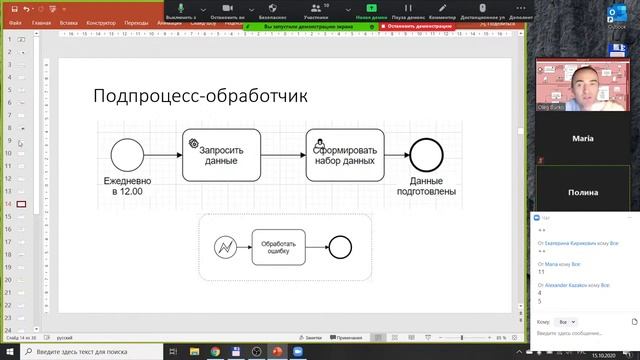This screenshot has width=640, height=360.
Task: Click the slide title Подпроцесс-обработчик
Action: pyautogui.click(x=200, y=96)
